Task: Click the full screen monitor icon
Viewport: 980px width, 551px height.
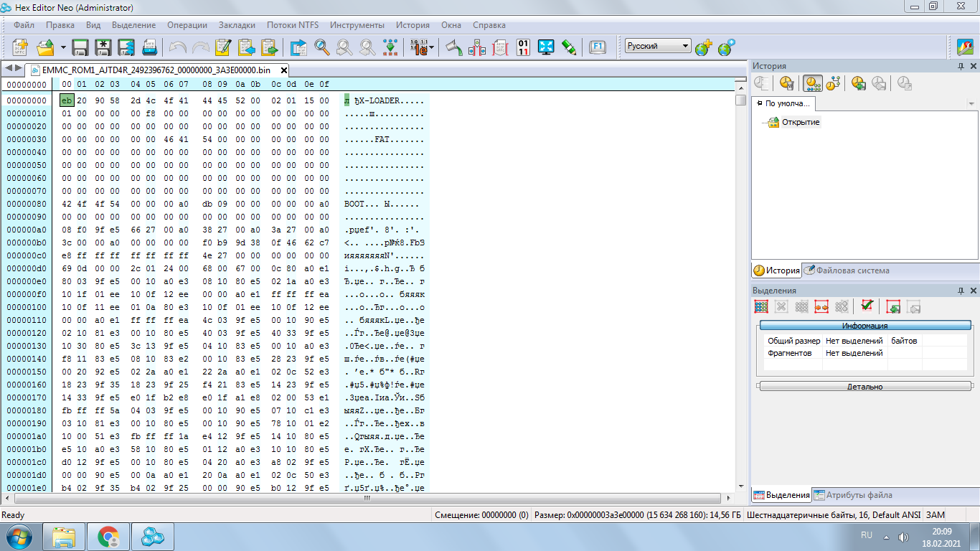Action: 546,47
